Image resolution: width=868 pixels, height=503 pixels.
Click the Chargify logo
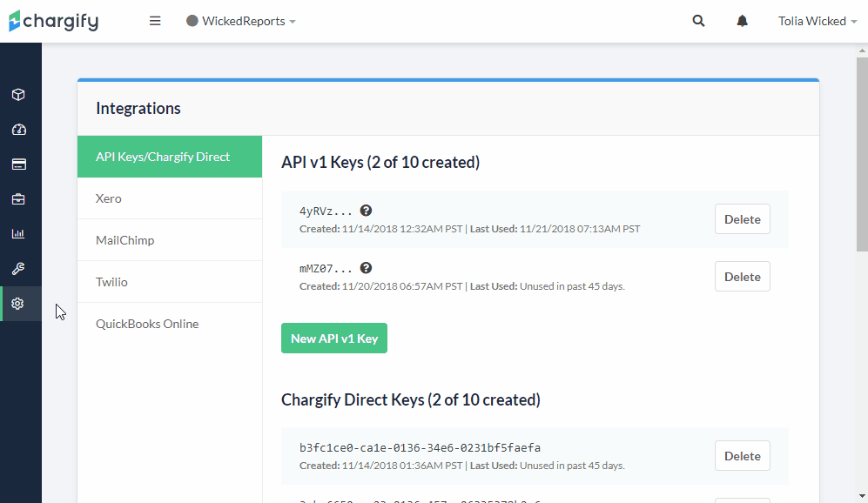coord(54,21)
